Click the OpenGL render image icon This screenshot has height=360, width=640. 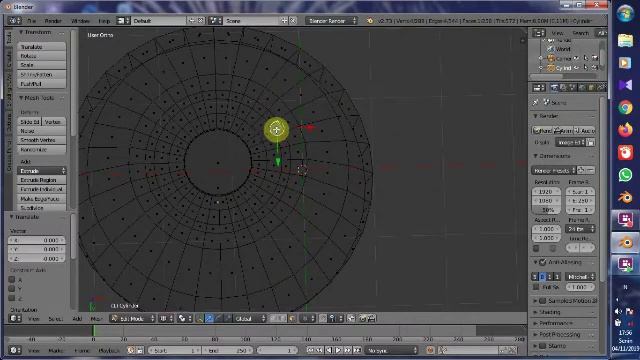coord(362,318)
